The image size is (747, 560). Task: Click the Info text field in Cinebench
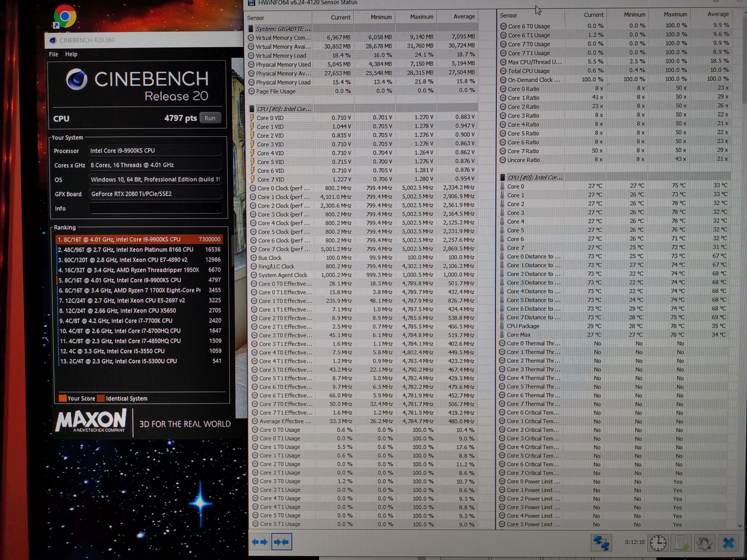pyautogui.click(x=155, y=208)
